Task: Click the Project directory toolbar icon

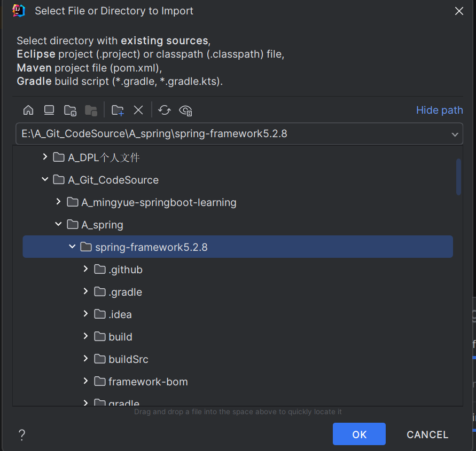Action: pyautogui.click(x=70, y=110)
